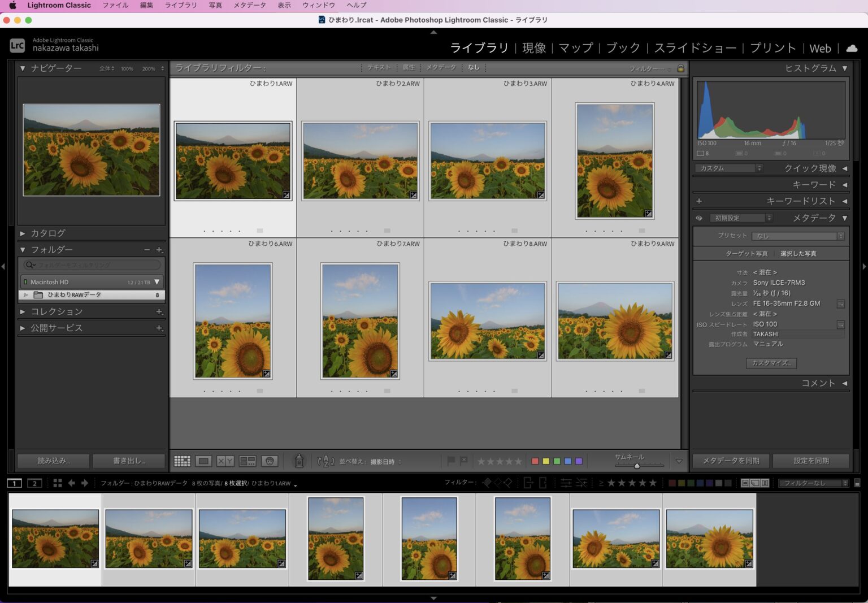
Task: Toggle the eye icon in Metadata panel header
Action: pyautogui.click(x=699, y=218)
